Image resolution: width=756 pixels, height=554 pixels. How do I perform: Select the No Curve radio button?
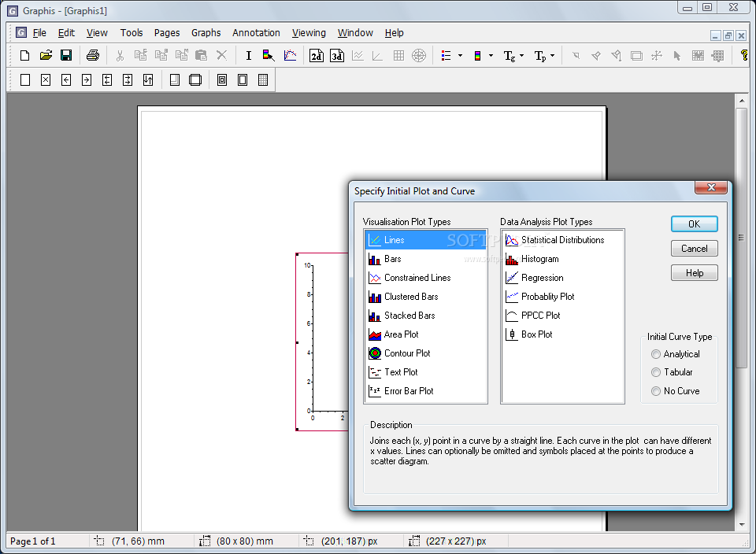point(656,391)
